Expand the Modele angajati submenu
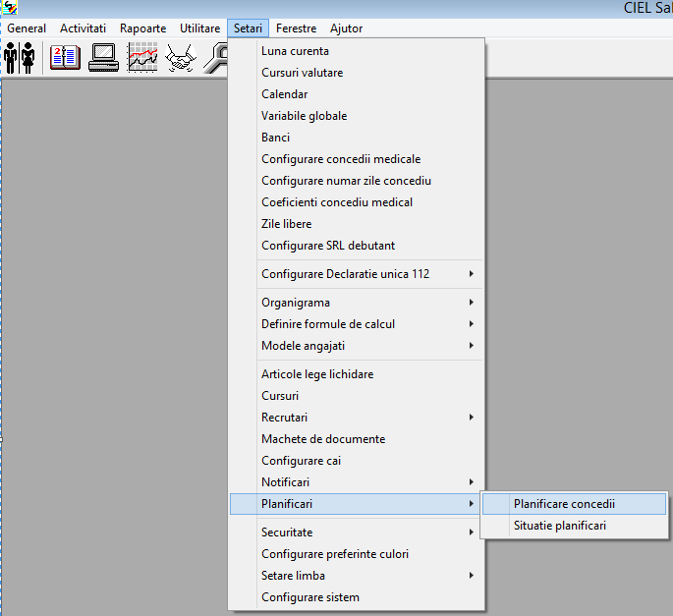Viewport: 673px width, 616px height. pyautogui.click(x=357, y=346)
